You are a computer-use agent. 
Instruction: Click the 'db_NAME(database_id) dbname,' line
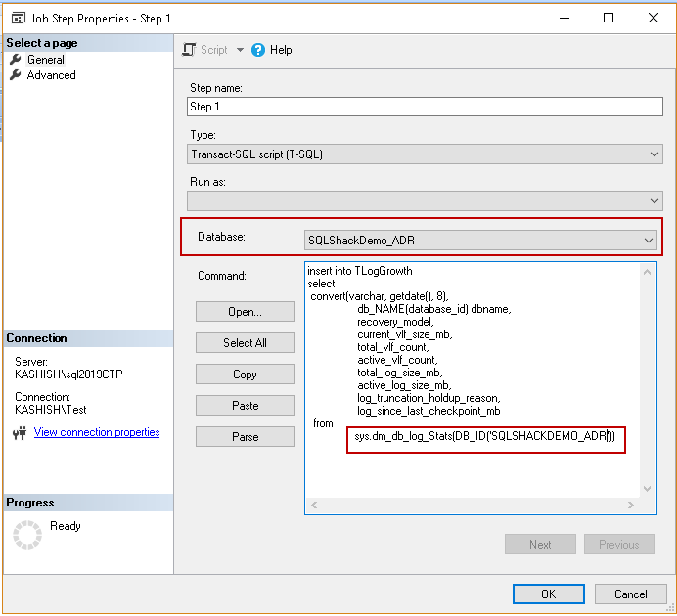(x=434, y=309)
